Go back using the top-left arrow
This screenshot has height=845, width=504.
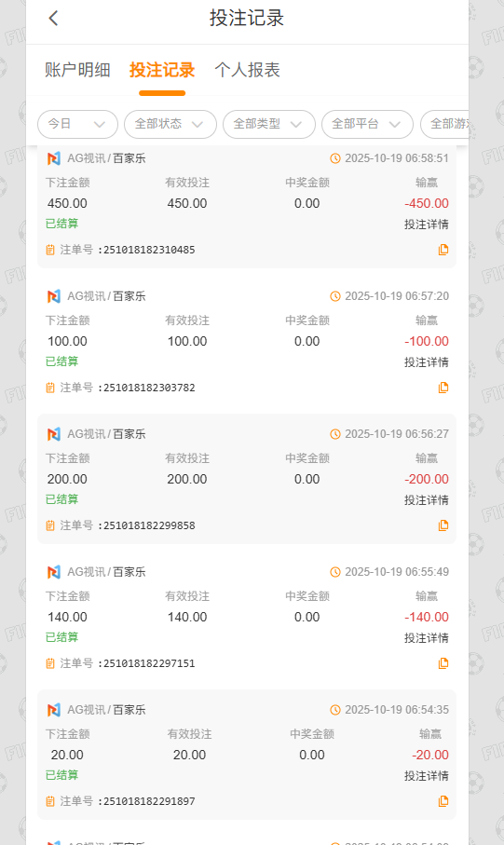[53, 19]
